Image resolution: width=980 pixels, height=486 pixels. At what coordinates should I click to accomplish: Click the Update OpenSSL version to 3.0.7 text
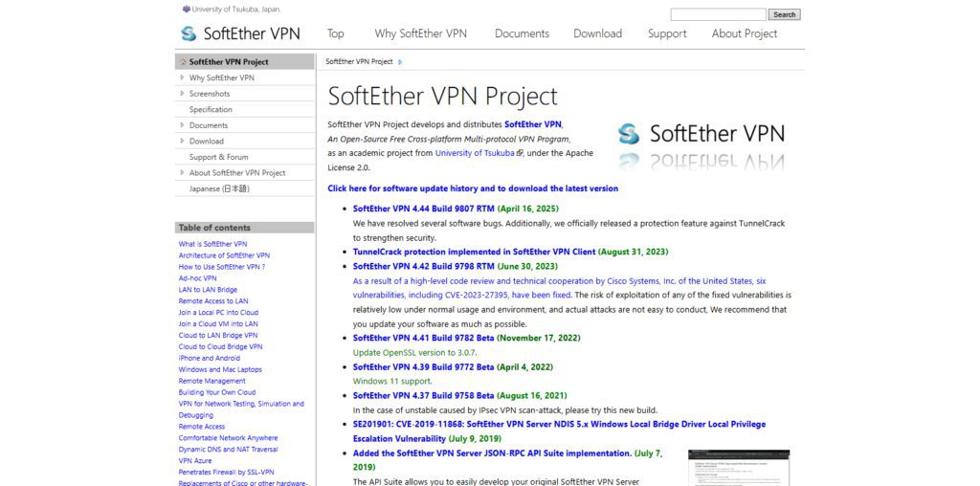click(x=415, y=352)
